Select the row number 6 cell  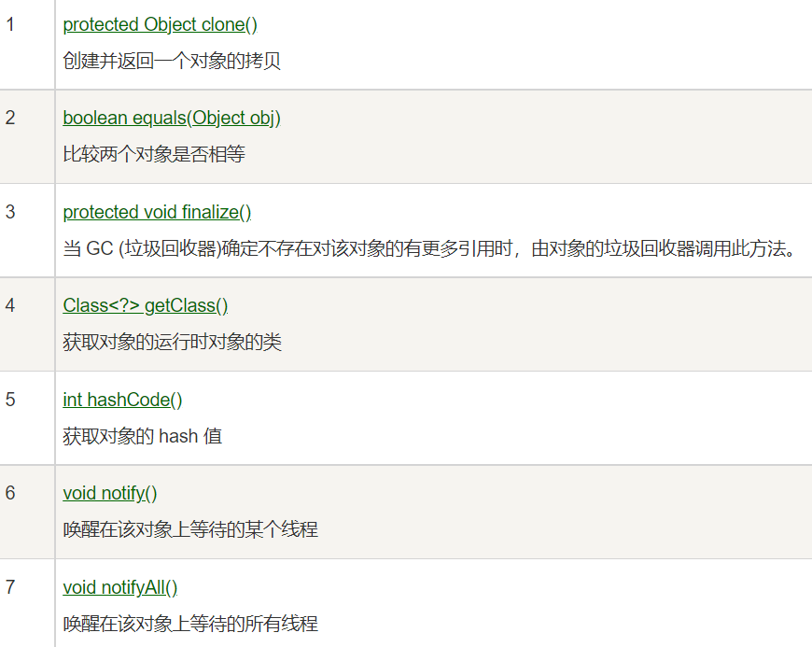10,493
